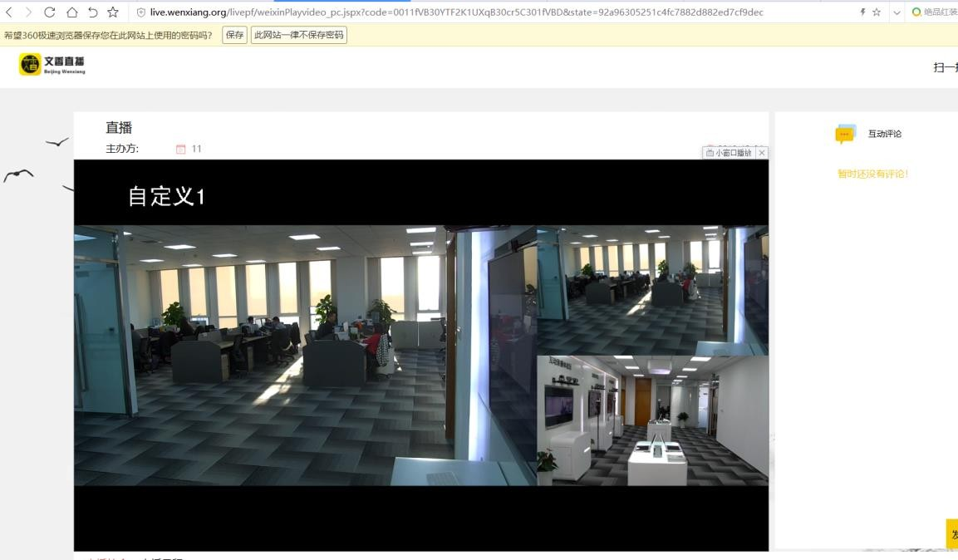Click the address bar URL field

click(456, 12)
